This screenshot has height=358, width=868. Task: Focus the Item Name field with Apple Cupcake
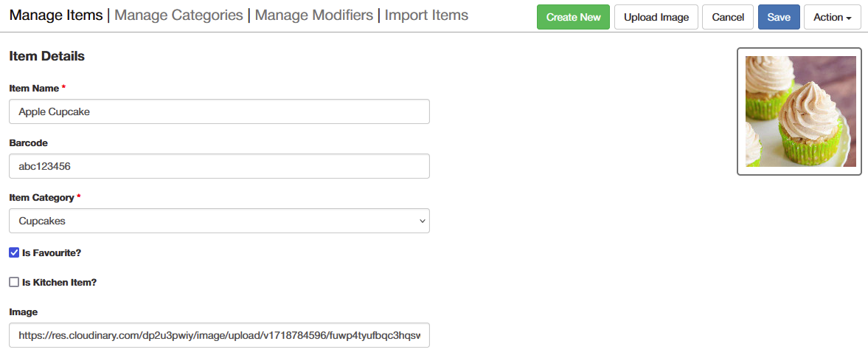coord(219,111)
